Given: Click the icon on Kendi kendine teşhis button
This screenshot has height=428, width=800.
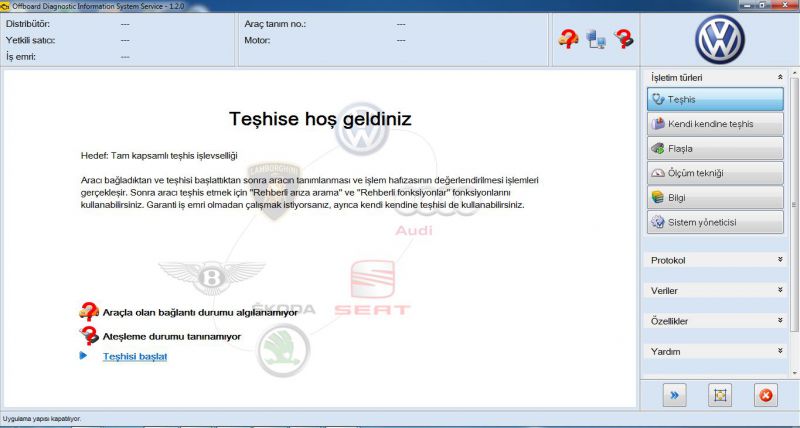Looking at the screenshot, I should click(x=658, y=124).
